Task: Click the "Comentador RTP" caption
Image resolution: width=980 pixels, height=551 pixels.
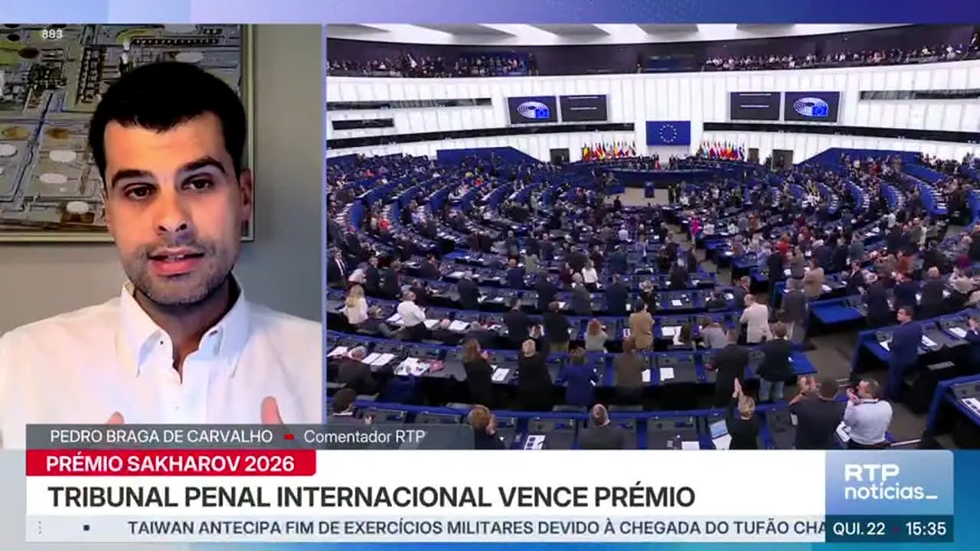Action: pyautogui.click(x=364, y=436)
